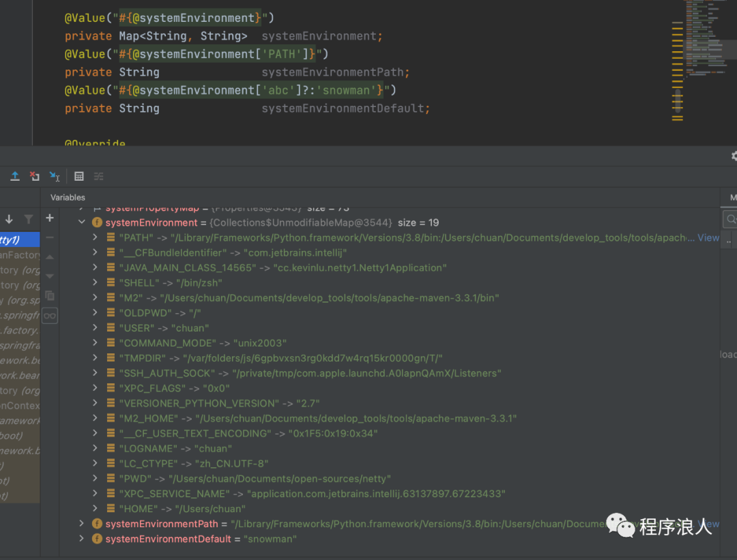Expand the "PATH" map entry

tap(95, 237)
